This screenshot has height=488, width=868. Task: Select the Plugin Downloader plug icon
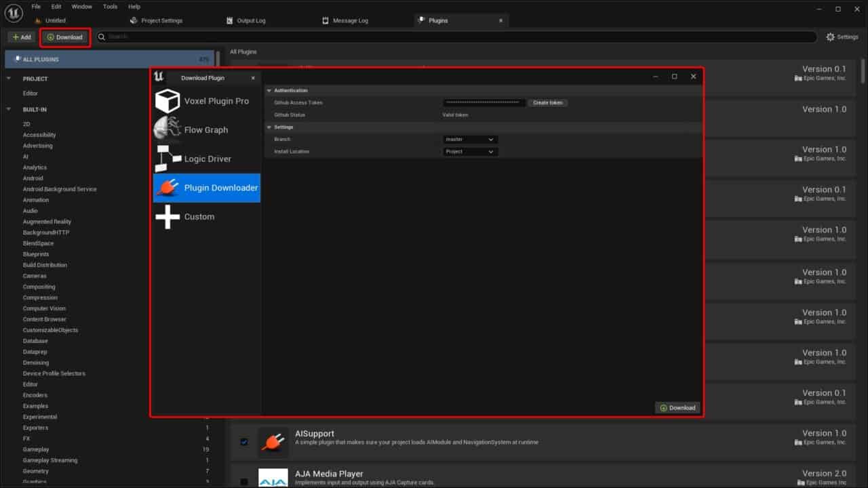167,188
